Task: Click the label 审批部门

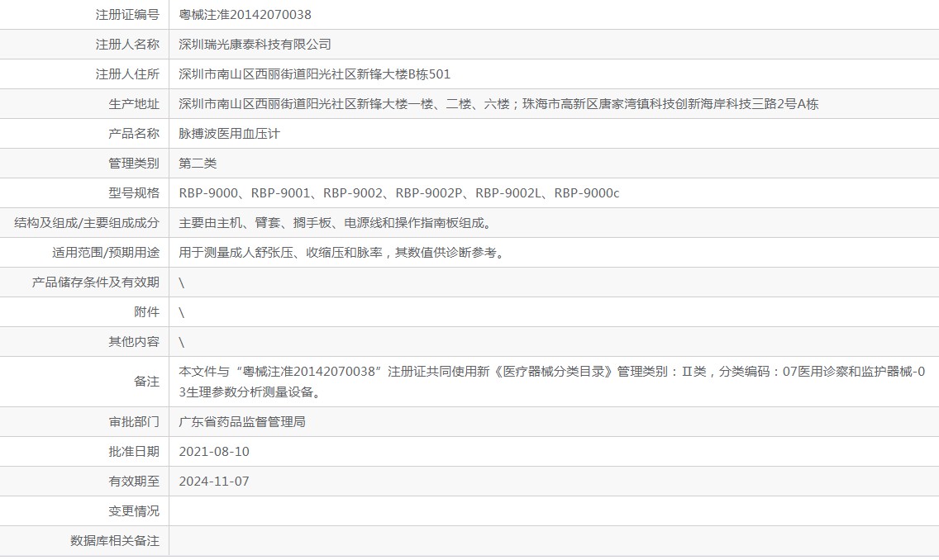Action: tap(134, 422)
